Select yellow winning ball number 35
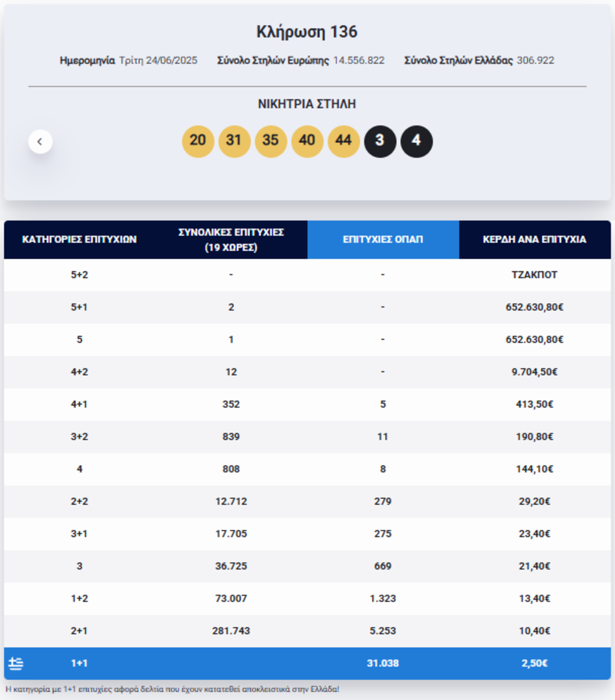Screen dimensions: 615x700 271,141
